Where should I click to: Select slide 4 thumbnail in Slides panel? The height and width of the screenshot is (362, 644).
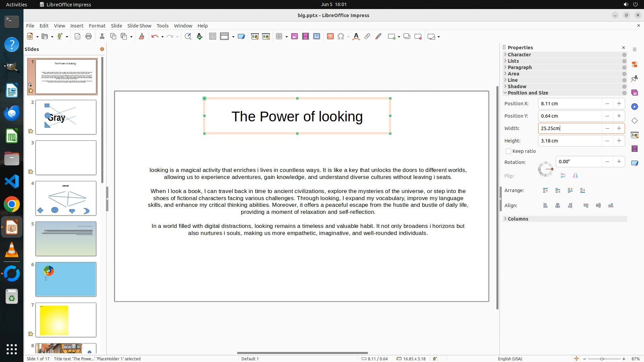coord(66,198)
